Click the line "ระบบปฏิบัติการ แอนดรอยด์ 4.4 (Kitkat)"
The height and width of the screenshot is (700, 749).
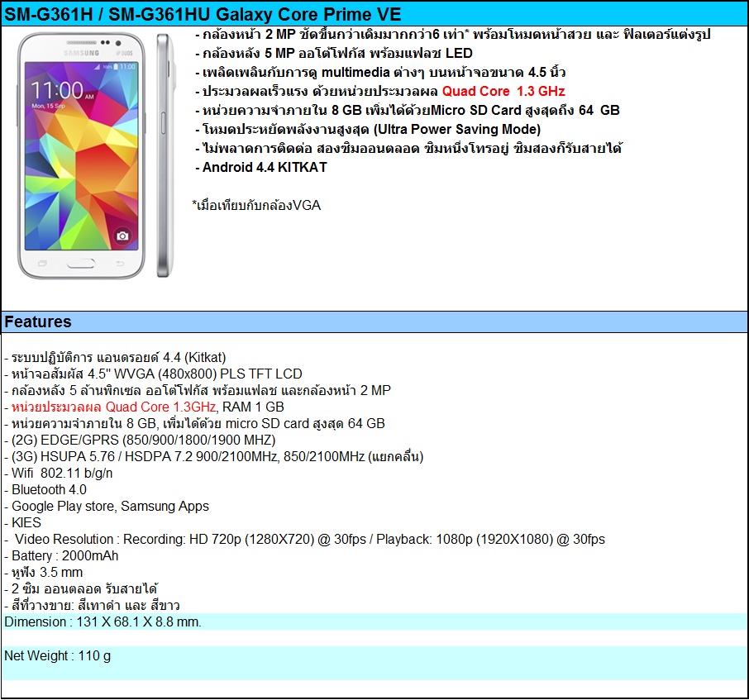(115, 357)
